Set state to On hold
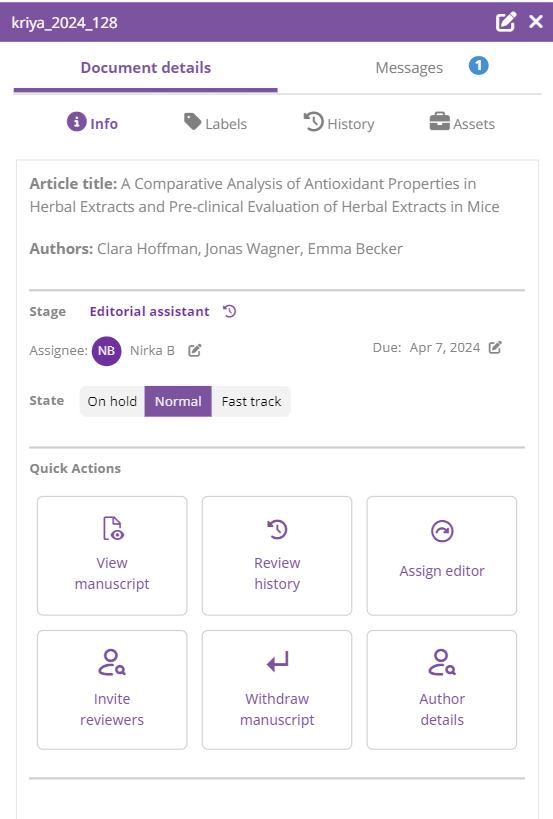The height and width of the screenshot is (819, 553). point(112,401)
